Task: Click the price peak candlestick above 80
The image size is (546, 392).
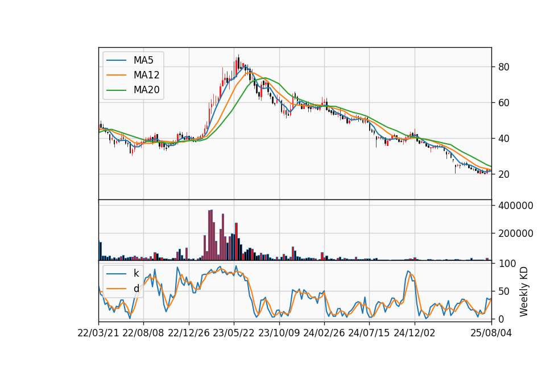Action: [x=238, y=62]
